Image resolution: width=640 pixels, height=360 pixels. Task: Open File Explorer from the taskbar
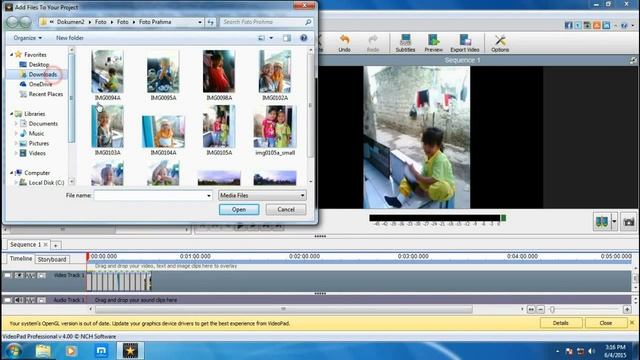coord(43,351)
